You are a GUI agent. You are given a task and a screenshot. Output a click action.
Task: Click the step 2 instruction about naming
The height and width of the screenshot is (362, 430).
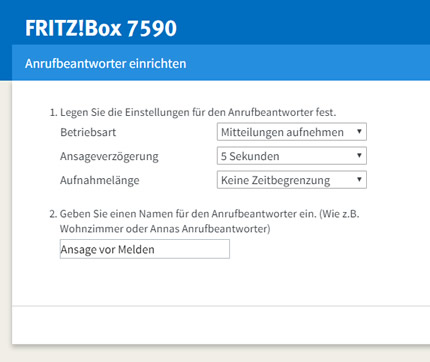(x=204, y=221)
